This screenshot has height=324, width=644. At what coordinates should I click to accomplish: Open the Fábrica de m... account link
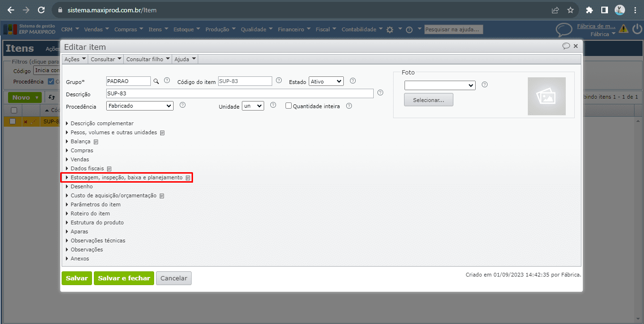[x=596, y=26]
